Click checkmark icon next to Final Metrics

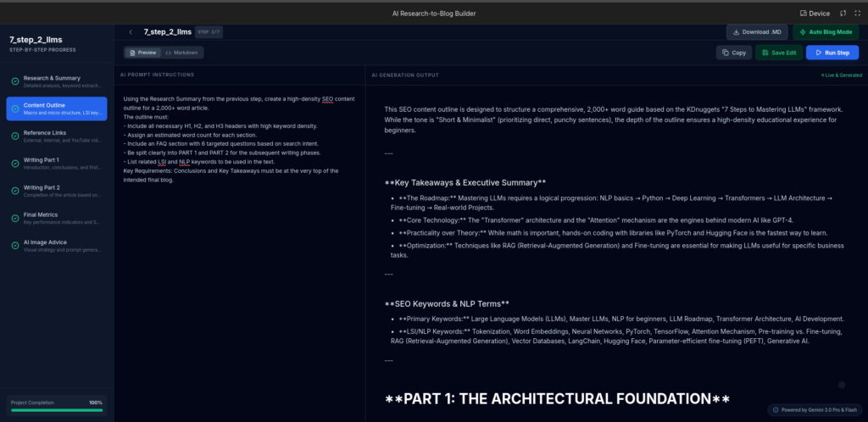tap(15, 218)
